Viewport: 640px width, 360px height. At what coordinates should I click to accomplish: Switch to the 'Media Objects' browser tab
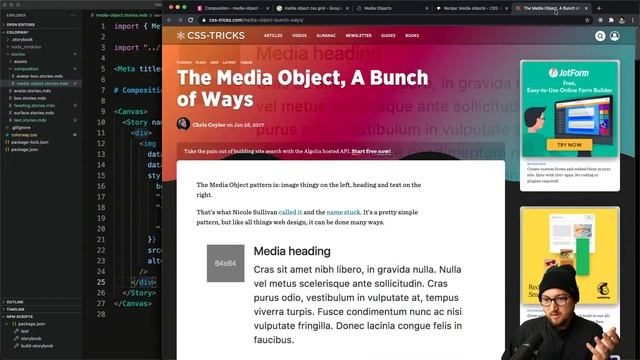[392, 8]
